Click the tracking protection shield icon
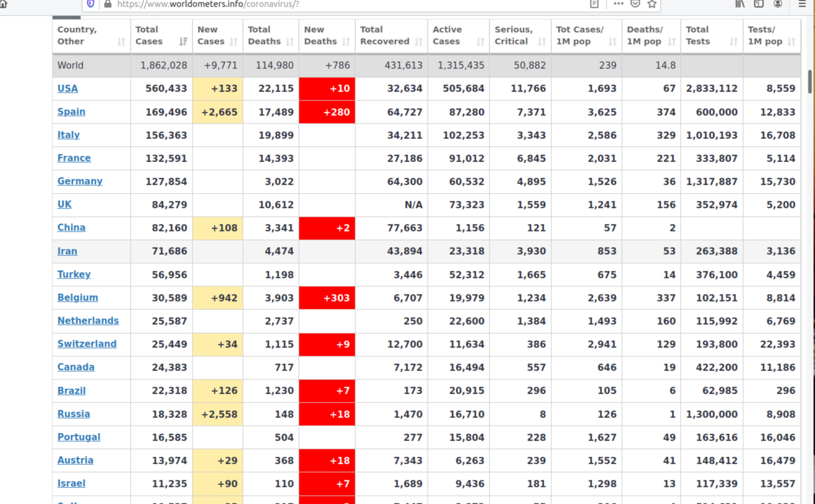Viewport: 815px width, 504px height. click(90, 4)
